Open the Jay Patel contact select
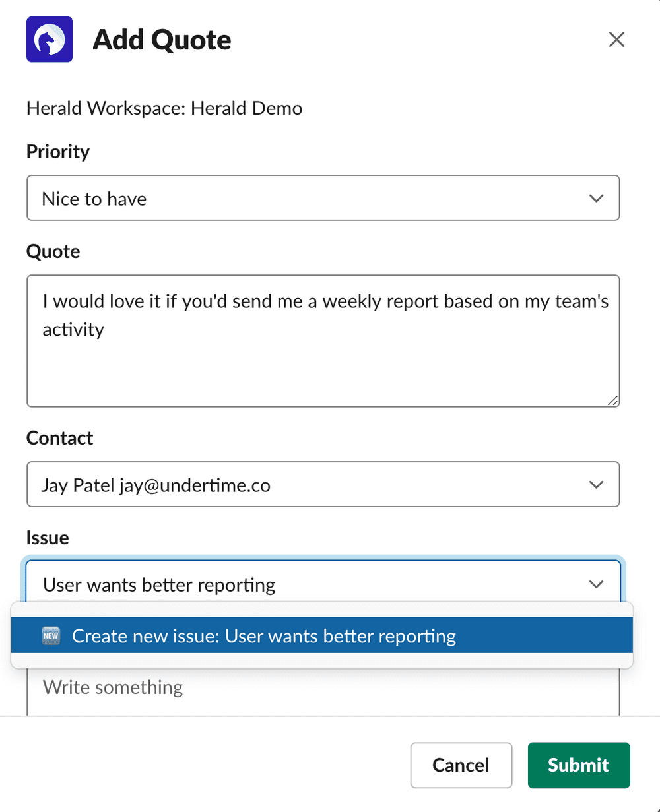Screen dimensions: 660x812 tap(323, 484)
